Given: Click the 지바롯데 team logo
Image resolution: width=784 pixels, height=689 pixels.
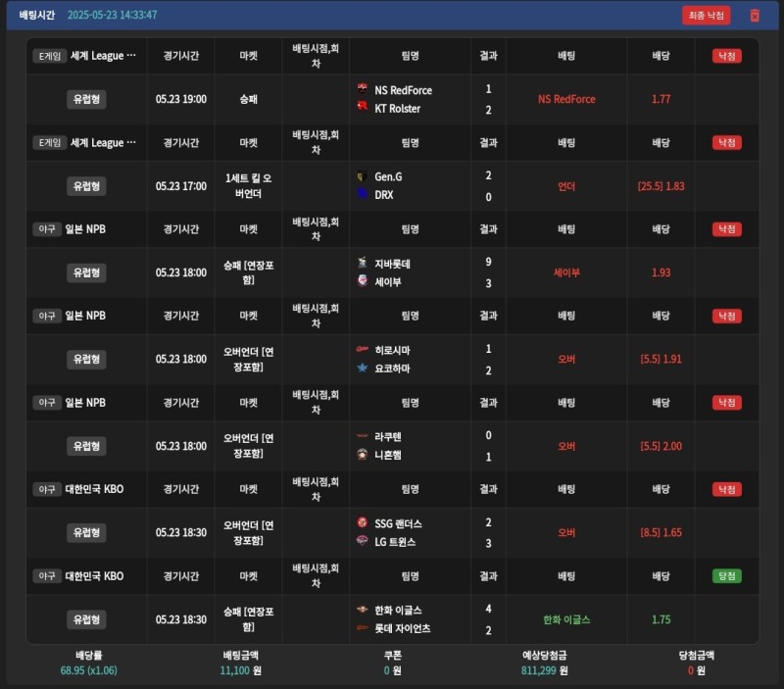Looking at the screenshot, I should 363,264.
